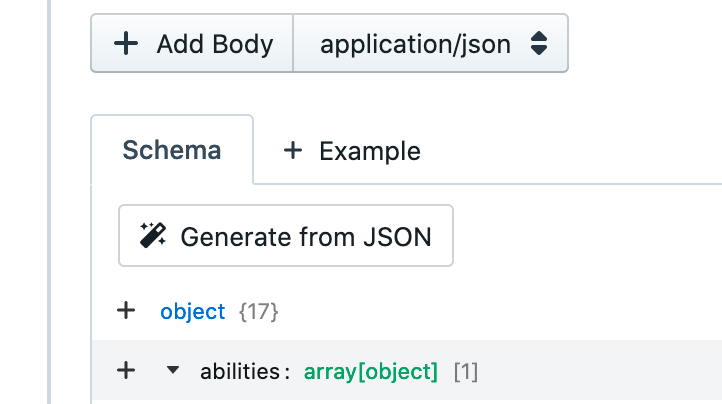This screenshot has width=722, height=404.
Task: Select the root object row
Action: [x=450, y=311]
